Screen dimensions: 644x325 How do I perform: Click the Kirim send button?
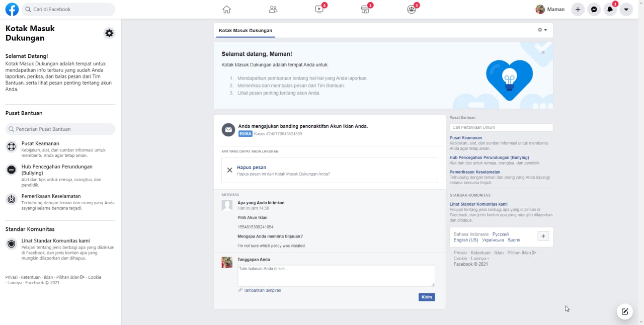[427, 297]
